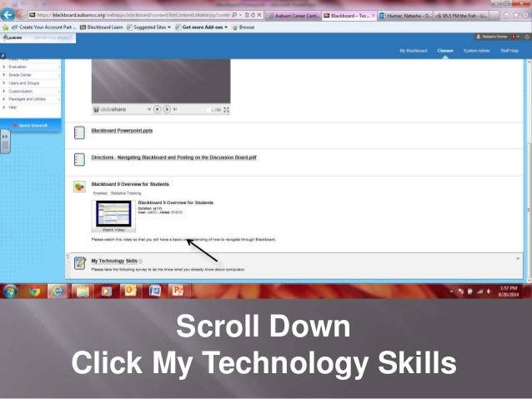Go back with the browser back arrow

[x=8, y=14]
